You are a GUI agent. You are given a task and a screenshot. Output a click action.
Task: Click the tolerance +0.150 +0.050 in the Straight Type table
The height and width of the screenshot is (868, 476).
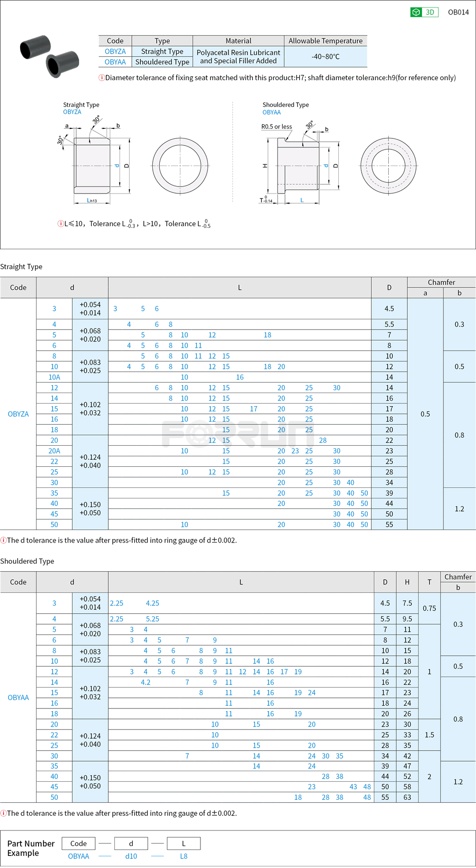point(90,508)
